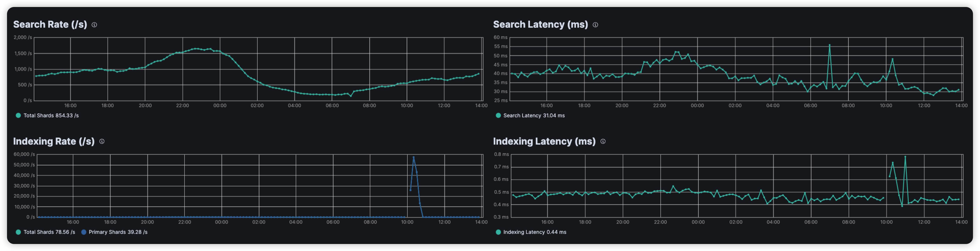The width and height of the screenshot is (980, 251).
Task: Click the info icon beside Search Rate title
Action: pos(94,25)
